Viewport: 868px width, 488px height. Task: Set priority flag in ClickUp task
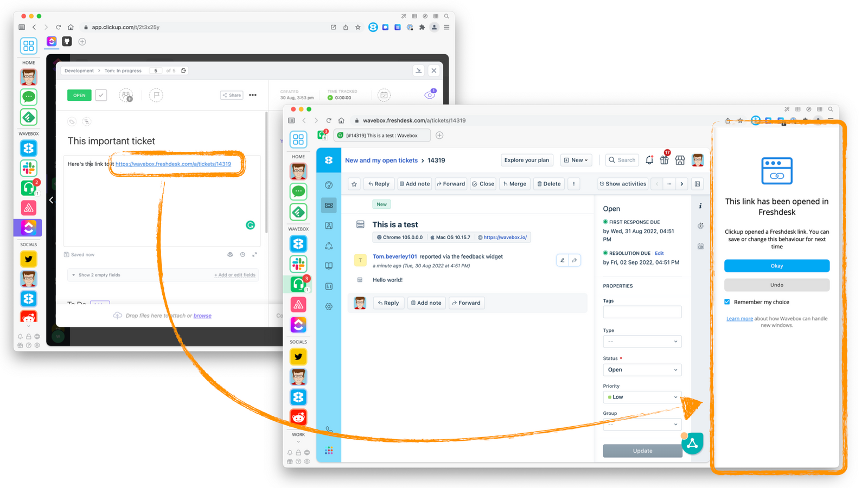tap(156, 95)
